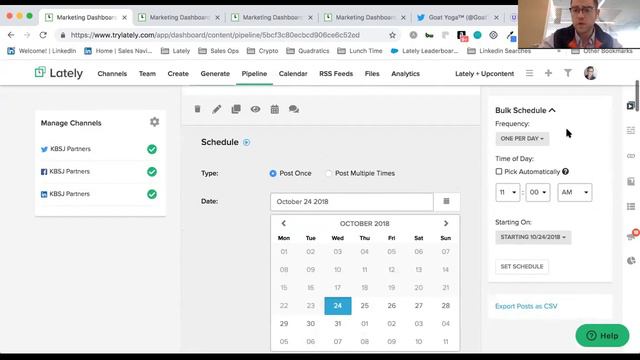This screenshot has width=640, height=360.
Task: Reload the browser page
Action: (43, 35)
